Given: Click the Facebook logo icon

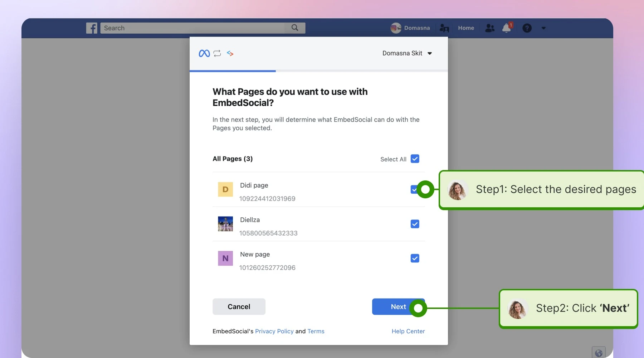Looking at the screenshot, I should coord(92,28).
